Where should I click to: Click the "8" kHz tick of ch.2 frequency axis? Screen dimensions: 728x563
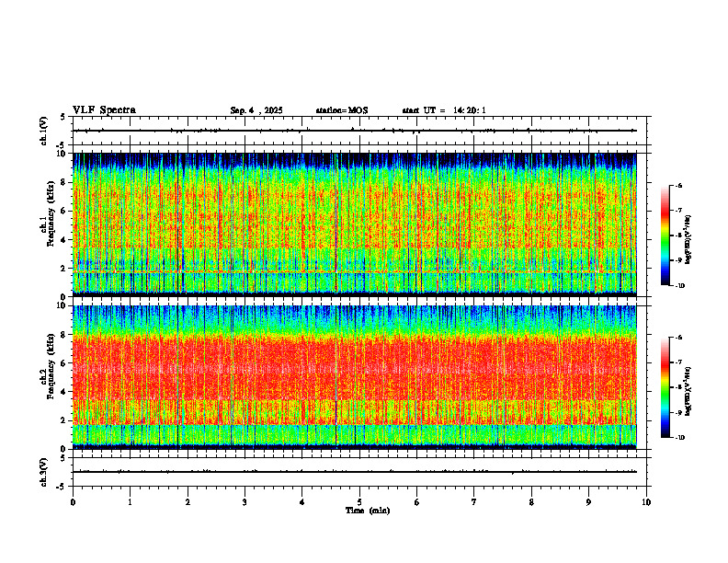coord(63,335)
